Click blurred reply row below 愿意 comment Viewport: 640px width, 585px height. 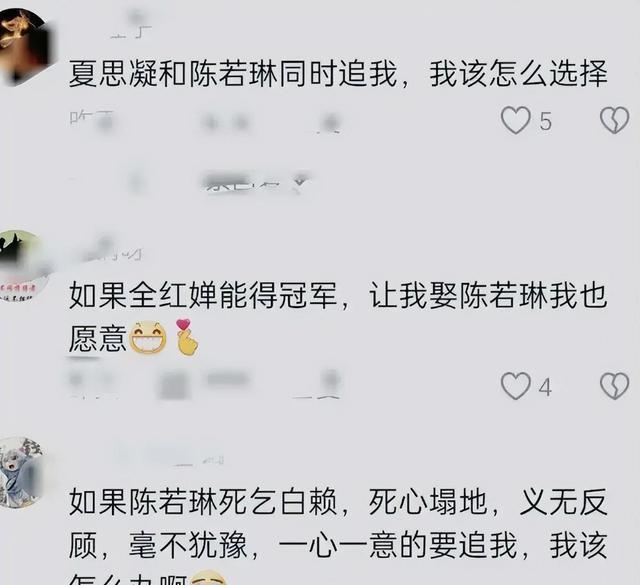point(204,383)
